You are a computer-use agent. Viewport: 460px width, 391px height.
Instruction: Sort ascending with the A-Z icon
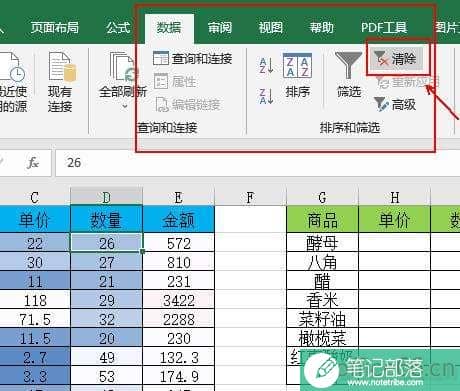(267, 65)
